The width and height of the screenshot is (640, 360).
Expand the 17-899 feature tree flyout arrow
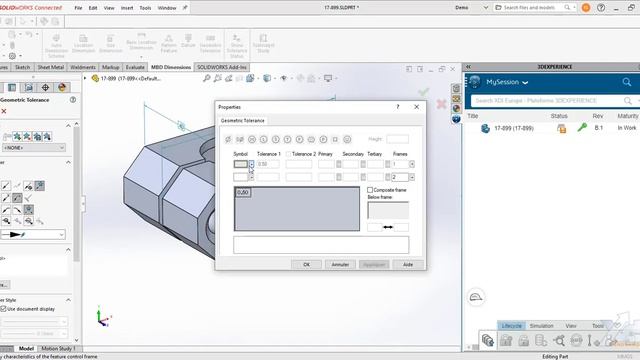[85, 78]
